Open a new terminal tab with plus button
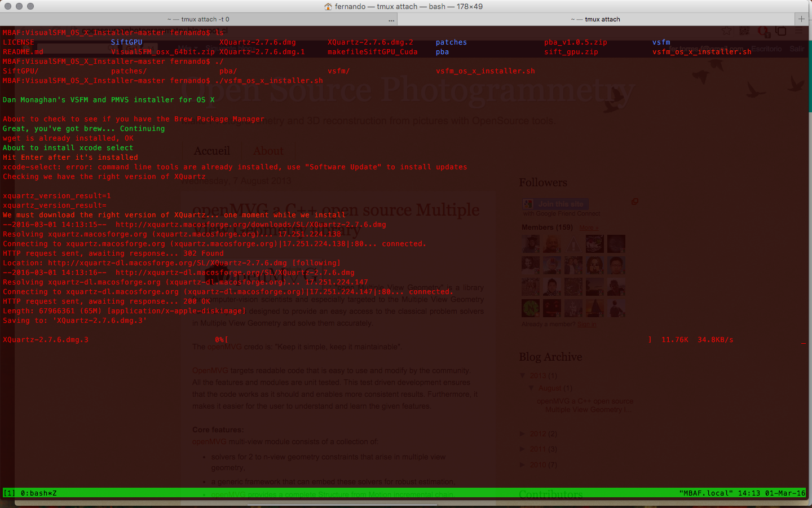812x508 pixels. point(801,19)
